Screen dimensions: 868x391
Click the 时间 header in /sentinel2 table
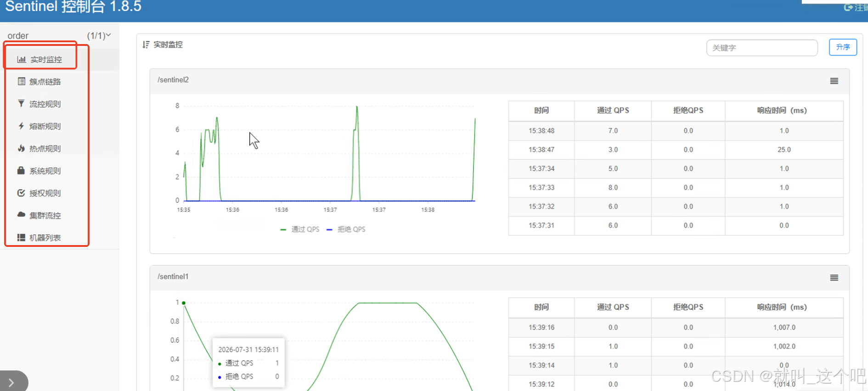pyautogui.click(x=541, y=111)
